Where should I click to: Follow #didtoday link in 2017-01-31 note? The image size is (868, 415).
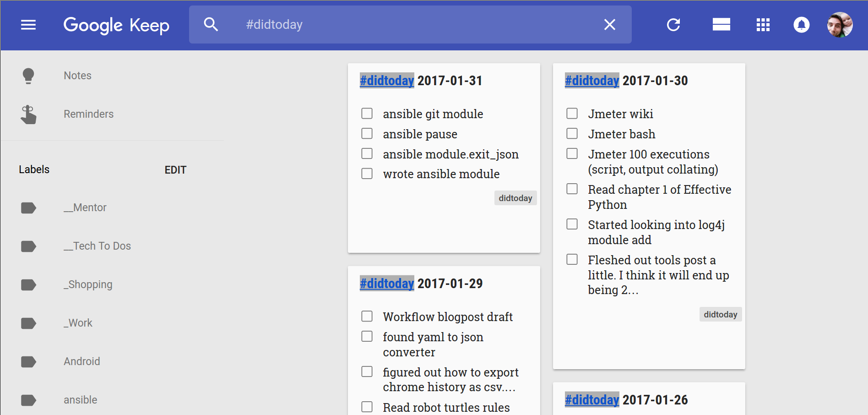point(387,81)
